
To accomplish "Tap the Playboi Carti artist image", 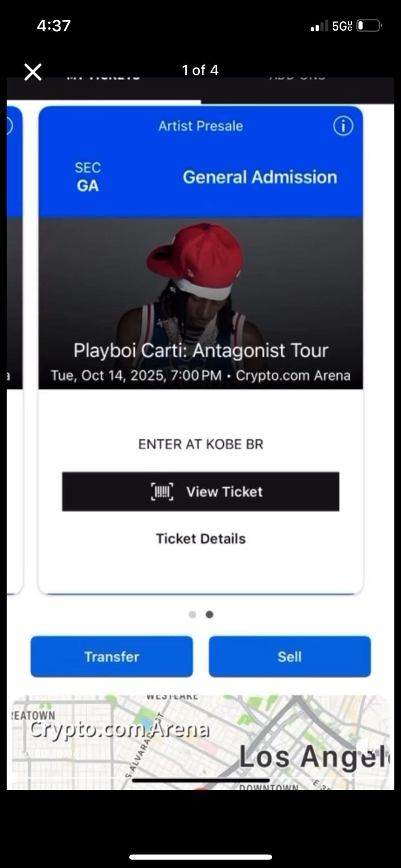I will pos(201,303).
